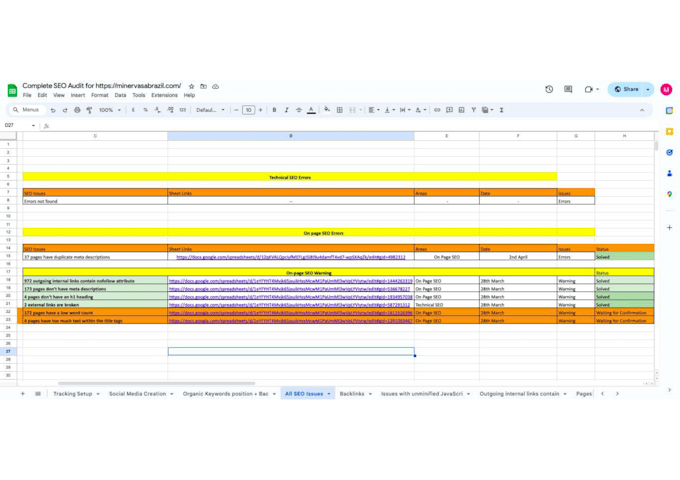Toggle strikethrough formatting
The image size is (680, 480).
299,110
